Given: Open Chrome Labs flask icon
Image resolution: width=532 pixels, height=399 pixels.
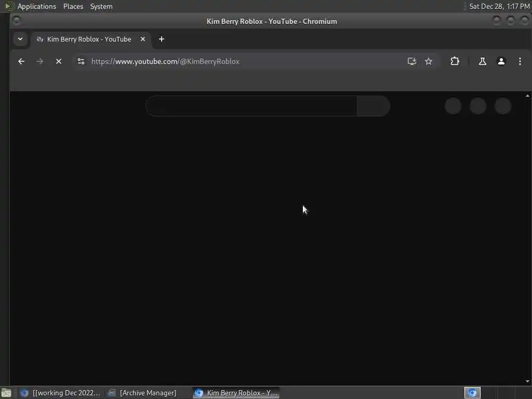Looking at the screenshot, I should [x=482, y=61].
